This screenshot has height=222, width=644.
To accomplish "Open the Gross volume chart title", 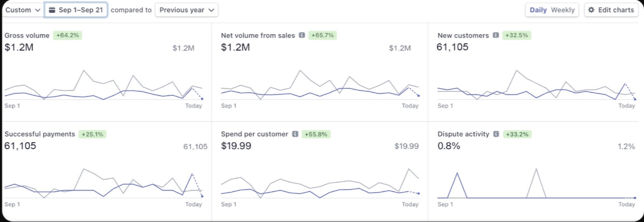I will click(27, 35).
